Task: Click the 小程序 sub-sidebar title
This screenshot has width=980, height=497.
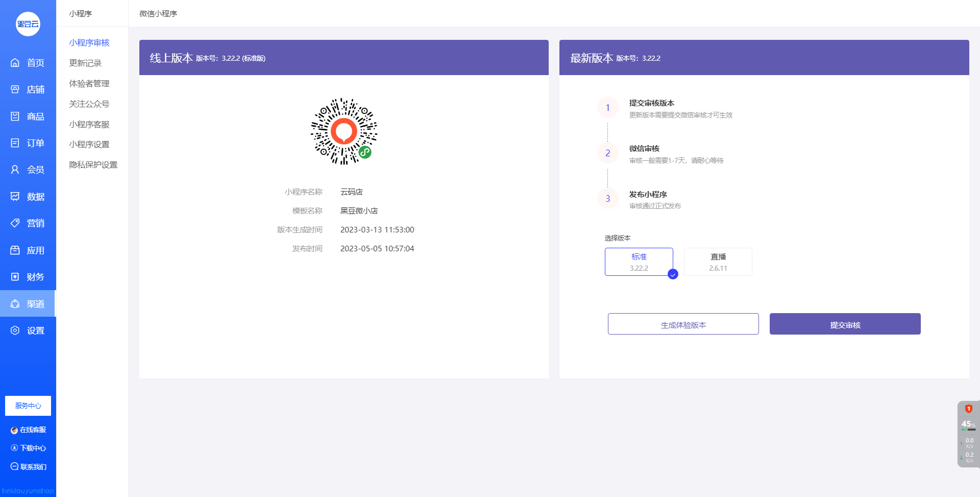Action: pos(81,14)
